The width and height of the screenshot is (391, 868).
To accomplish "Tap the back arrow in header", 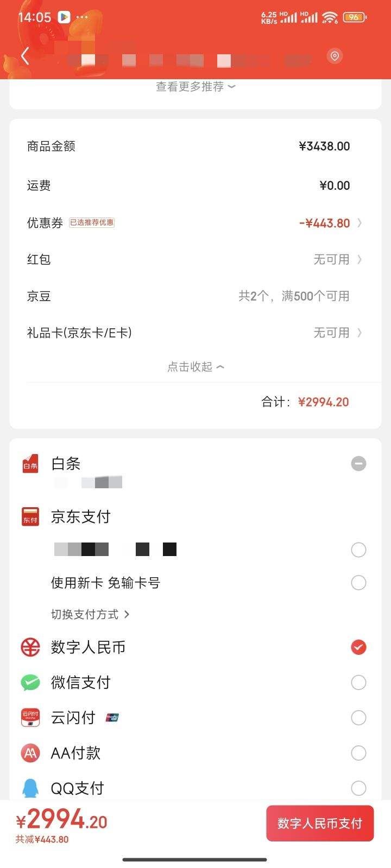I will [25, 56].
